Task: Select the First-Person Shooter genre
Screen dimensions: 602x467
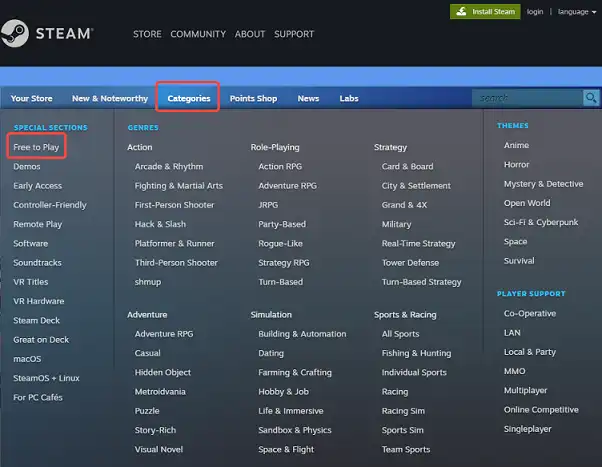Action: (174, 205)
